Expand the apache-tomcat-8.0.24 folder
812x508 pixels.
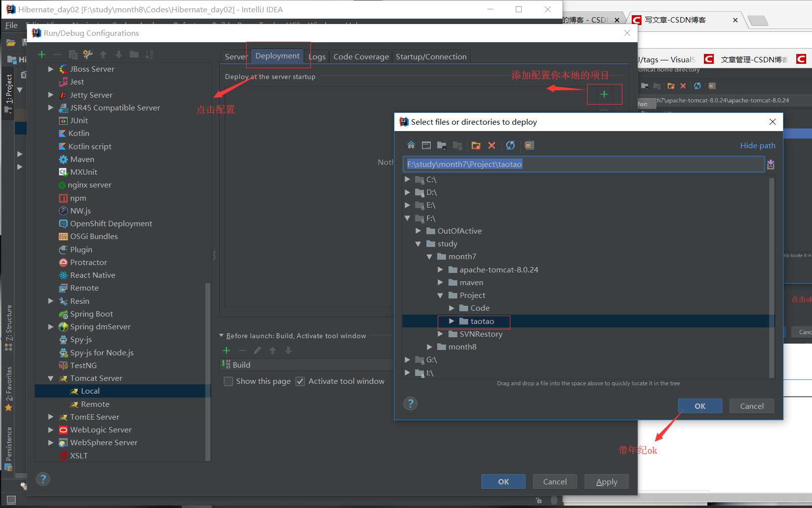click(440, 269)
